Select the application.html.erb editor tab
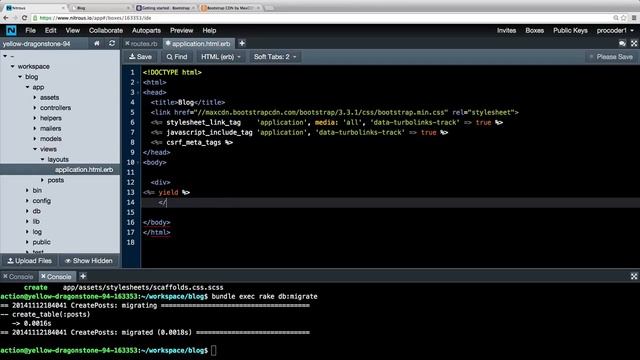 point(201,44)
